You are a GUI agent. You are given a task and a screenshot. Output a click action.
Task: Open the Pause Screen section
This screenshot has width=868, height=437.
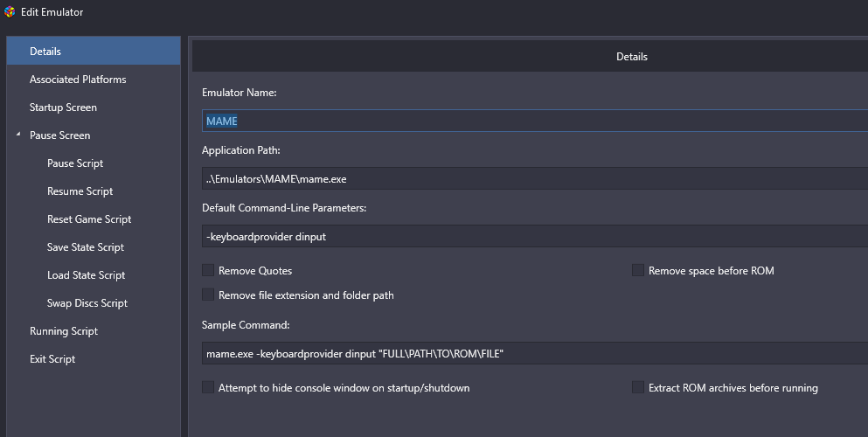click(x=59, y=135)
